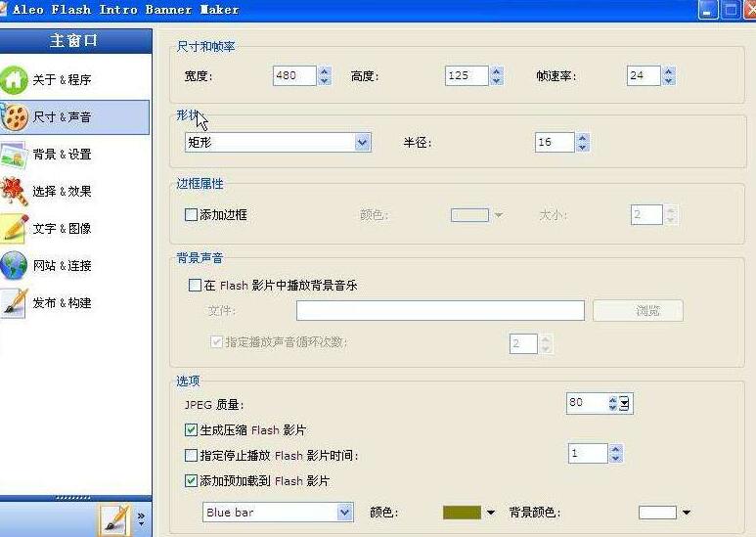Click the 主窗口 panel header

pos(75,41)
